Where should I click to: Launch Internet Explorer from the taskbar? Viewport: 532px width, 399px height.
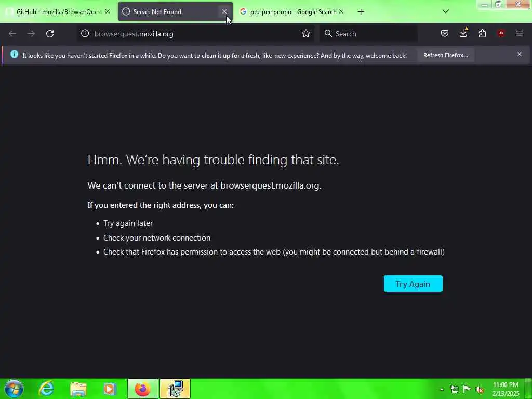[46, 389]
